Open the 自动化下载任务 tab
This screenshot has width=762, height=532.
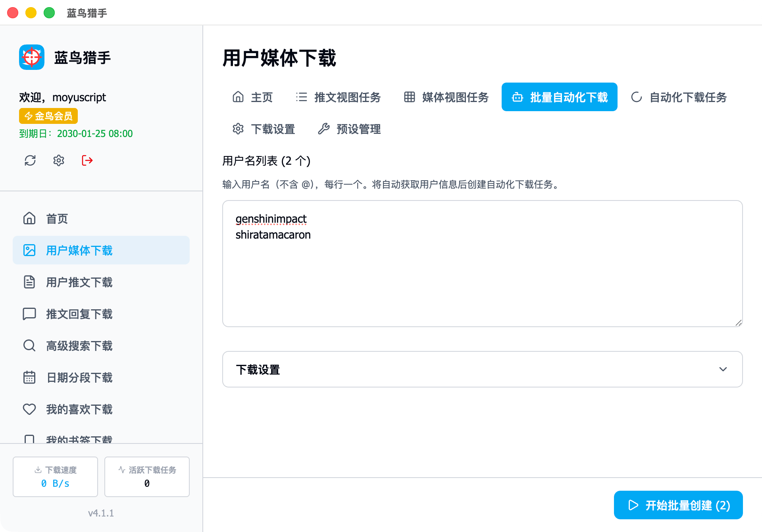point(679,97)
